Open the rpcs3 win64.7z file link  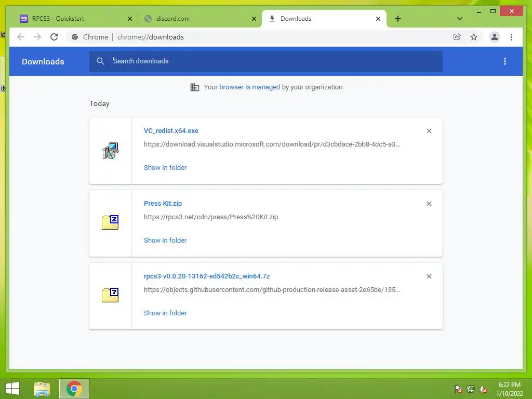(x=207, y=276)
